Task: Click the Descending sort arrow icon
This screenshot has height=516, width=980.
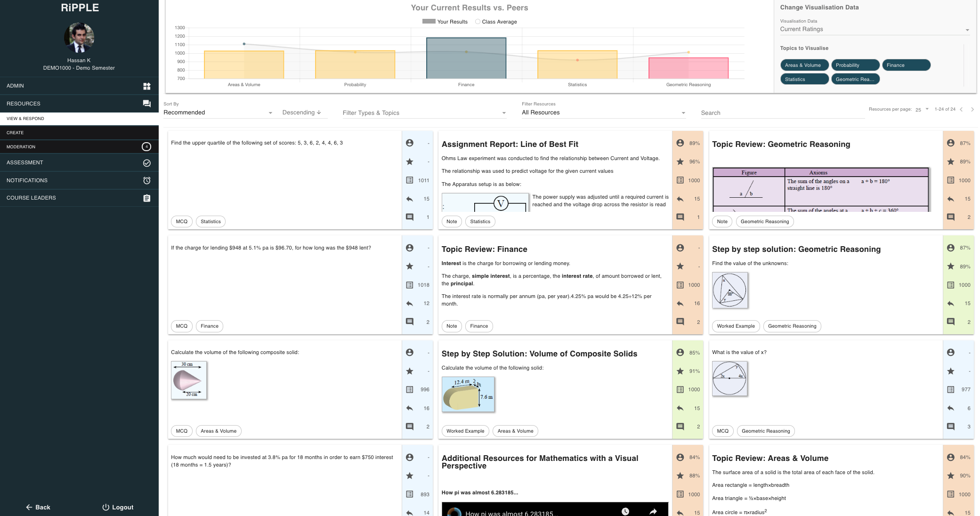Action: [x=319, y=113]
